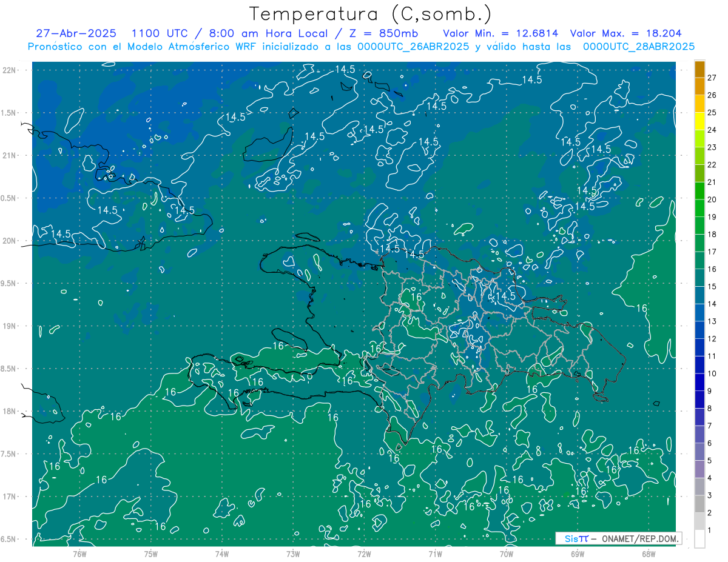The width and height of the screenshot is (728, 562).
Task: Click the '75W' longitude axis label
Action: point(150,554)
